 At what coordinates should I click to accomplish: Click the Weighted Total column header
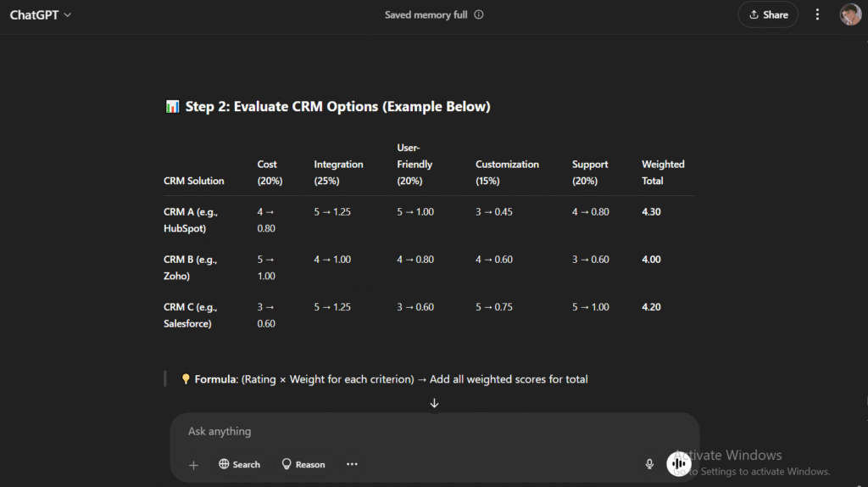click(x=663, y=172)
